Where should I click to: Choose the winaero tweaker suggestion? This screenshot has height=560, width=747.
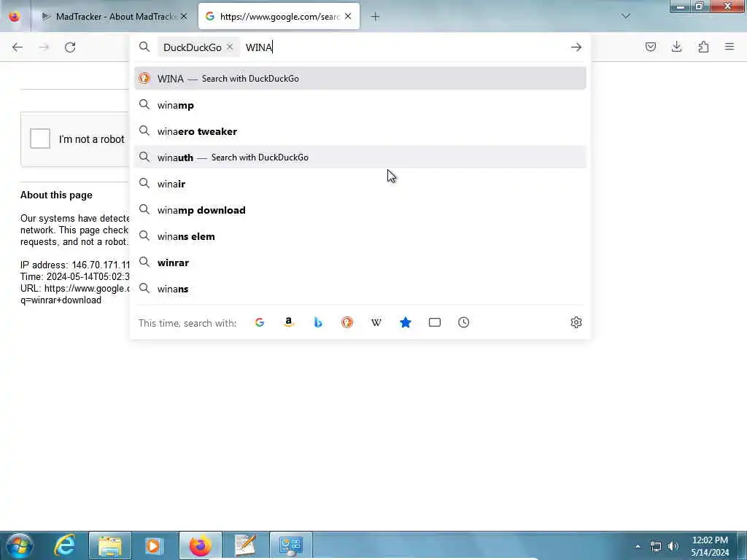click(x=360, y=131)
